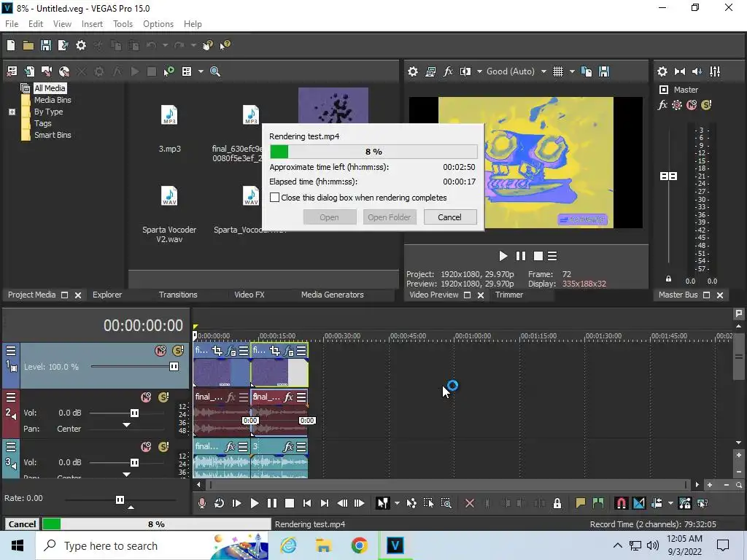Open the mixer faders icon in Master Bus
747x560 pixels.
coord(715,71)
